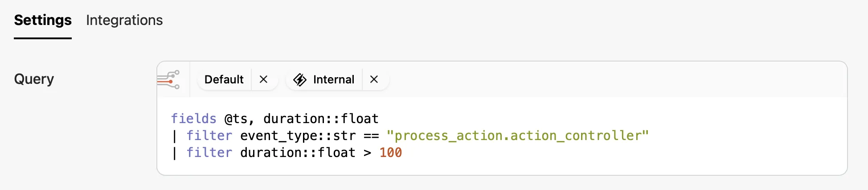
Task: Click the duration::float text on first line
Action: (321, 119)
